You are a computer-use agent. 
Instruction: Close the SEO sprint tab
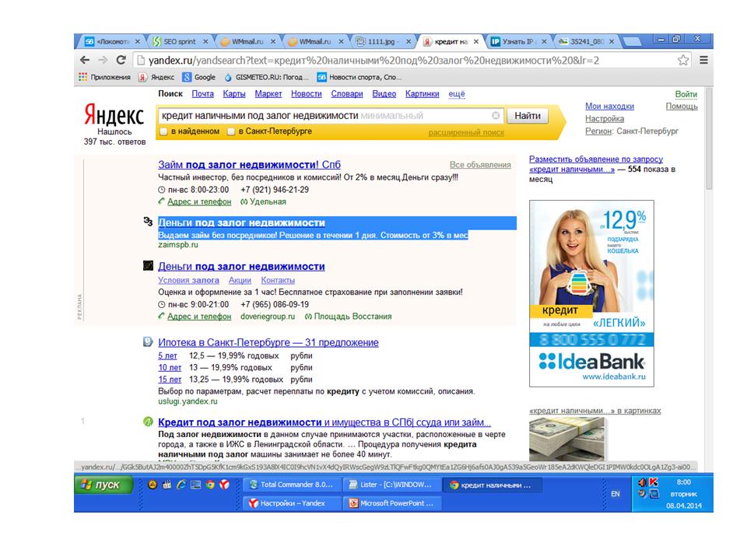click(x=205, y=42)
